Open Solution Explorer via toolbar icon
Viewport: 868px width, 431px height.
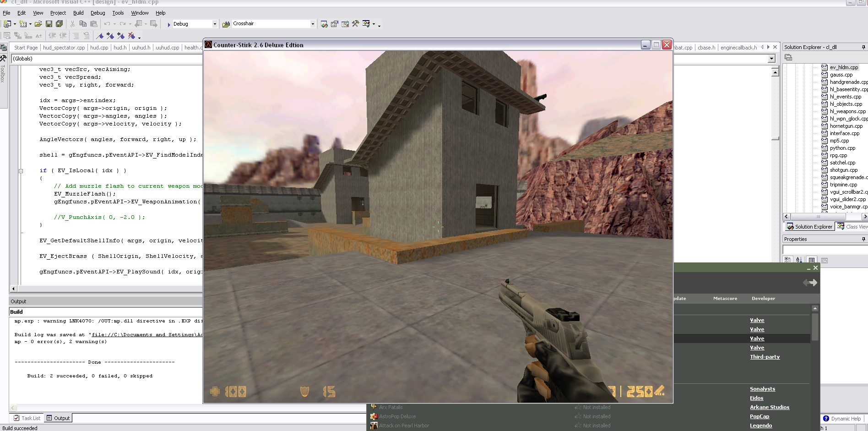coord(324,24)
